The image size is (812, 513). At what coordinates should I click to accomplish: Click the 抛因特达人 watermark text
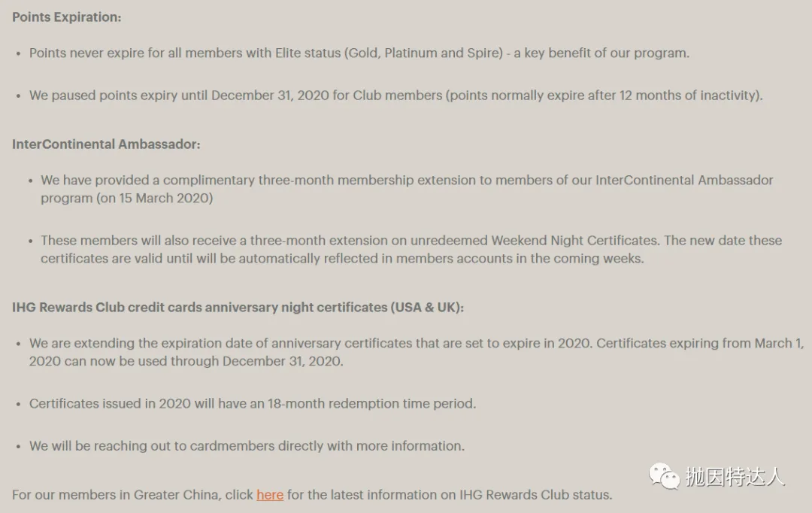pyautogui.click(x=735, y=476)
